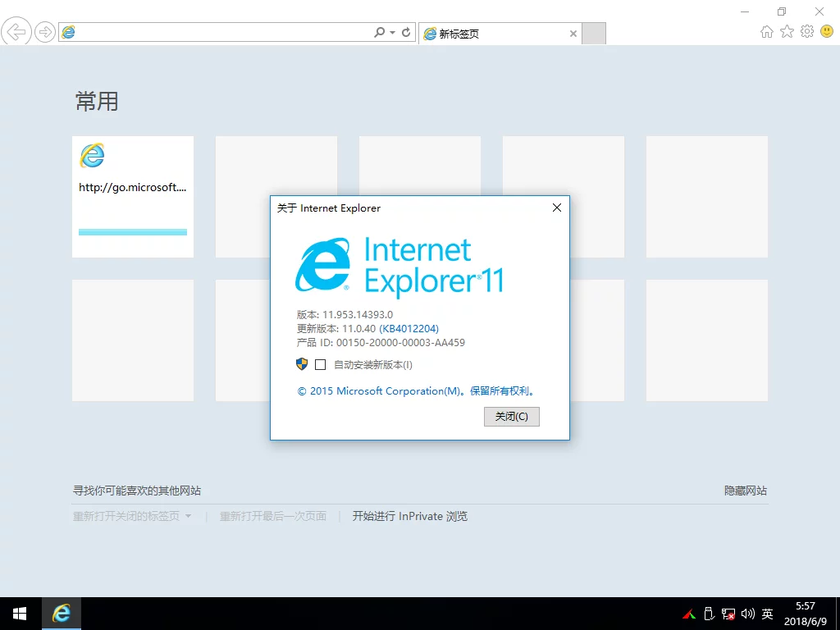The height and width of the screenshot is (630, 840).
Task: Click the Refresh icon in address bar
Action: coord(406,32)
